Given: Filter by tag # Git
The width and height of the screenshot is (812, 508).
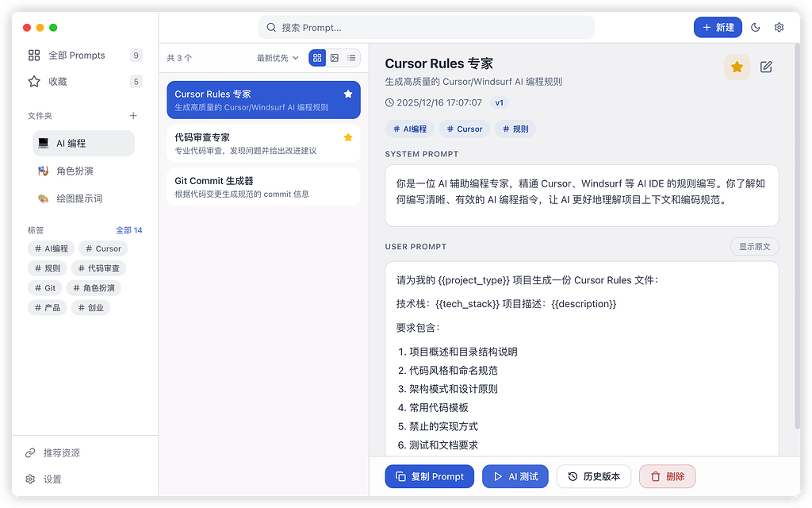Looking at the screenshot, I should pos(45,288).
